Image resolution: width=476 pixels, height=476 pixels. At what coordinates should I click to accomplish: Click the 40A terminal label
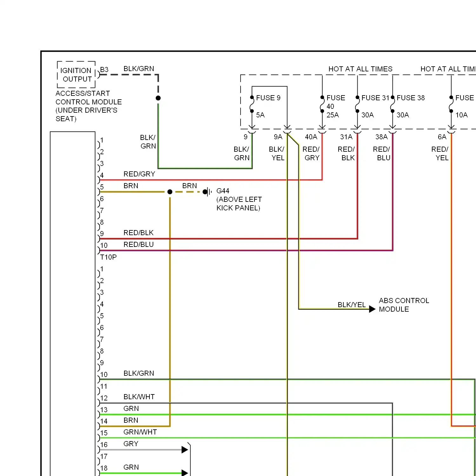(x=311, y=137)
